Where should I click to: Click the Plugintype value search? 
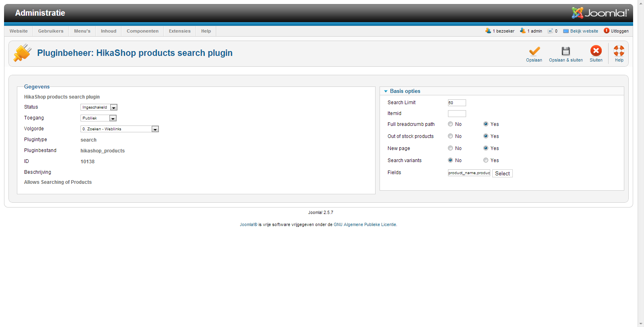tap(89, 140)
